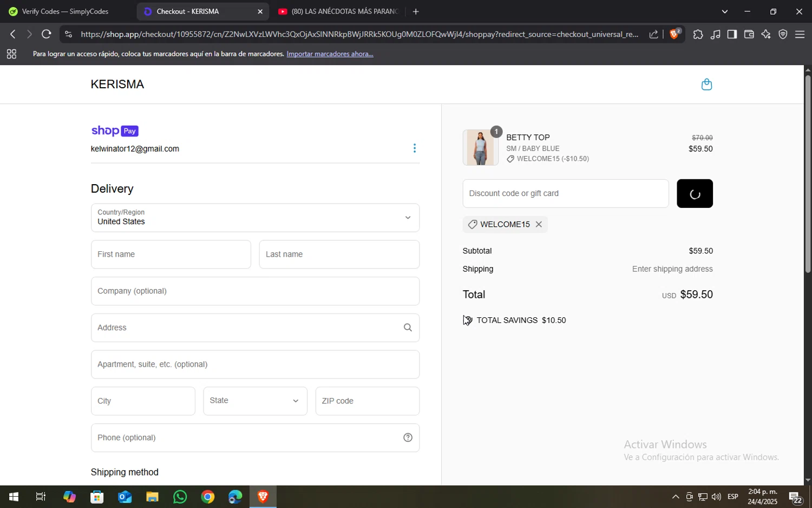The image size is (812, 508).
Task: Open the Brave Shields icon
Action: 675,34
